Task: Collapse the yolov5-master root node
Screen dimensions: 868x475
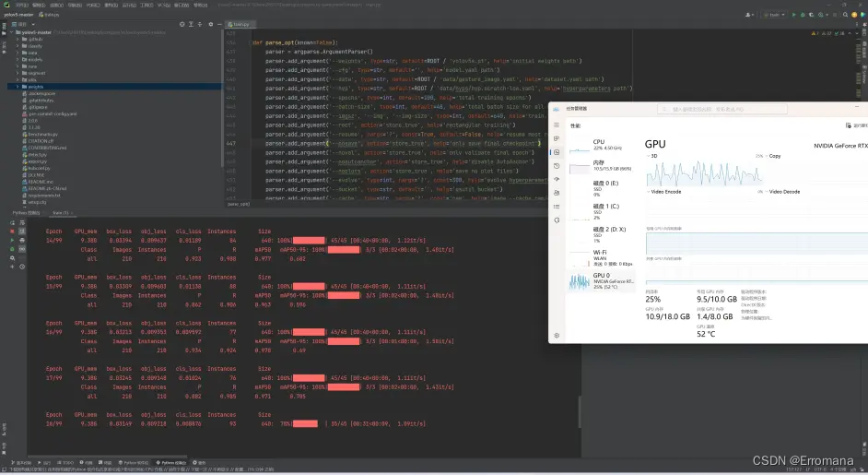Action: coord(11,32)
